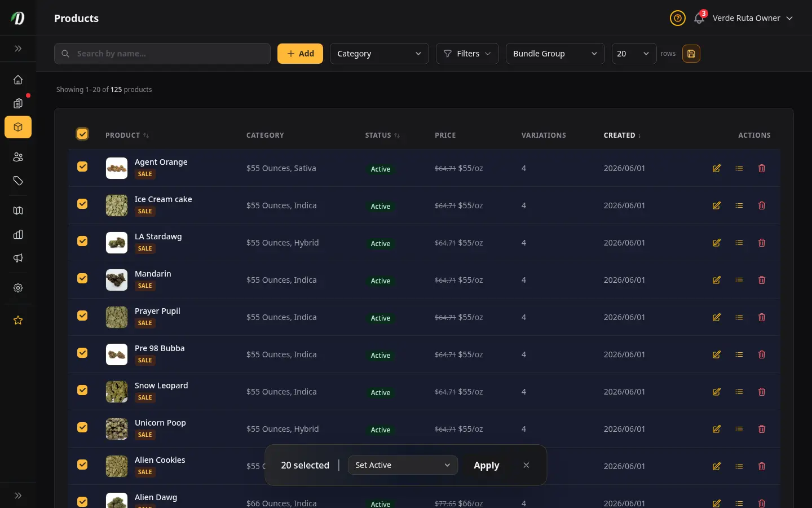Open the customers icon in sidebar
The image size is (812, 508).
click(18, 157)
